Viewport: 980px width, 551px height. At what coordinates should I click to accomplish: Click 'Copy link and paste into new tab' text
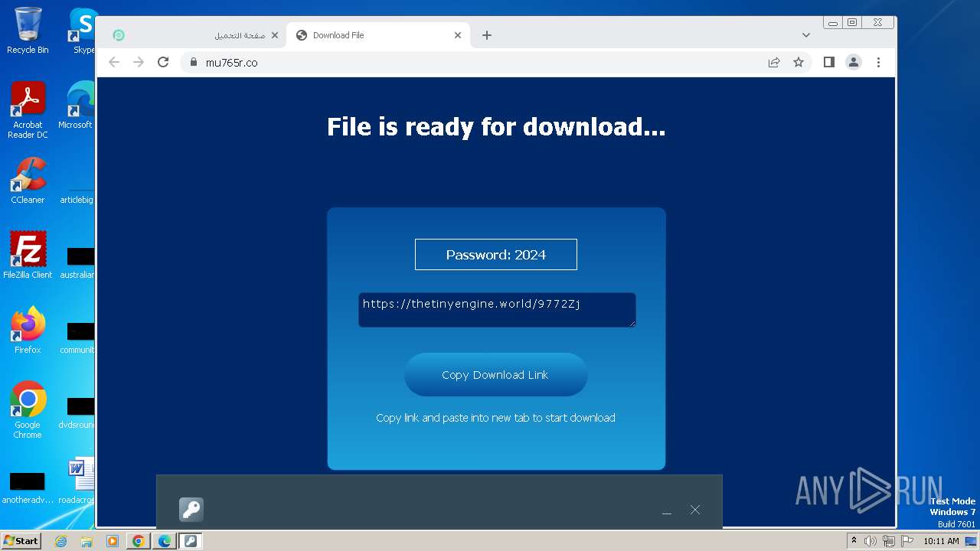point(495,418)
